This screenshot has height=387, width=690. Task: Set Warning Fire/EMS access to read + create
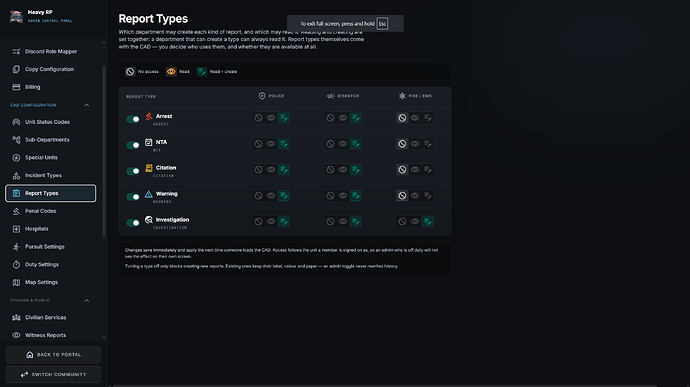428,195
